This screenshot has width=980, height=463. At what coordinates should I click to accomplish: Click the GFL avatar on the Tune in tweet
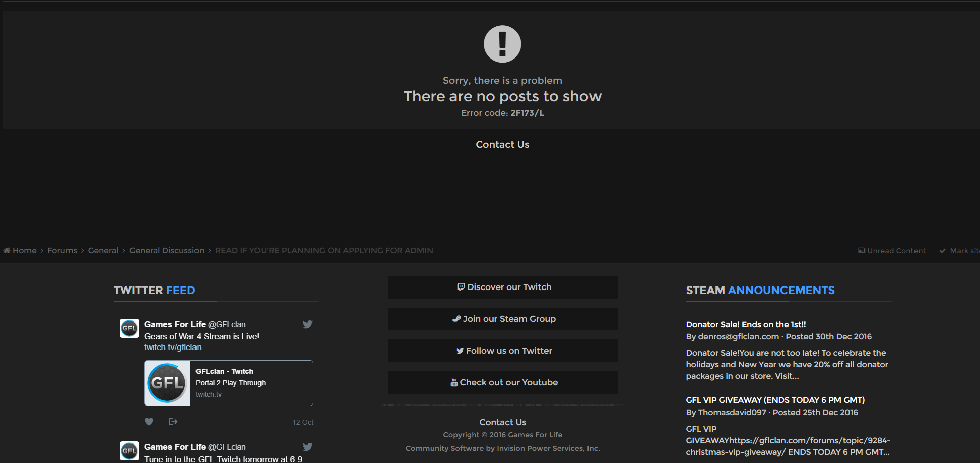click(x=129, y=451)
